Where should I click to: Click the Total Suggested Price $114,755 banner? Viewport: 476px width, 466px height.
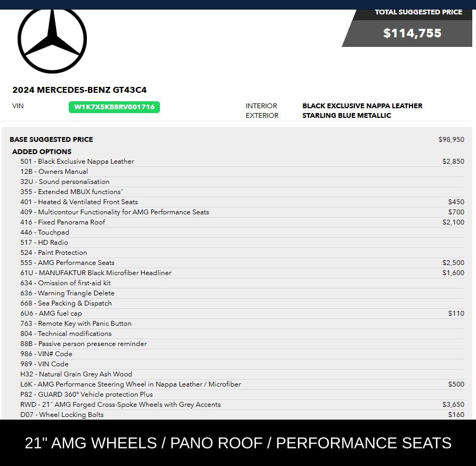point(407,28)
